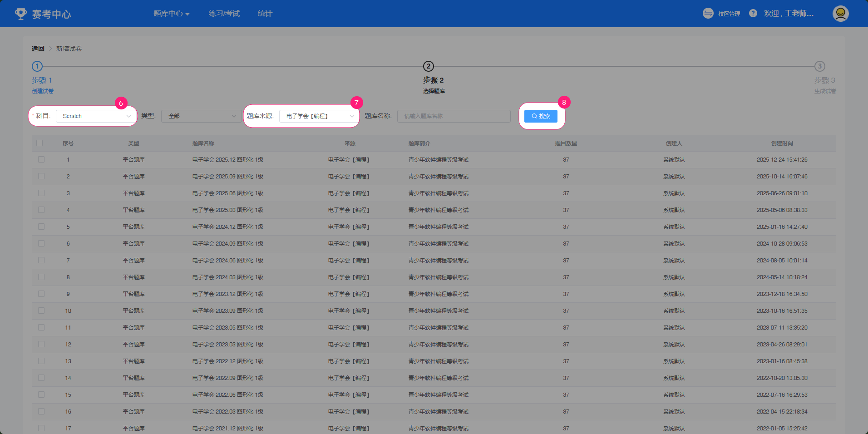Open the 题库来源 dropdown
The width and height of the screenshot is (868, 434).
click(x=319, y=116)
